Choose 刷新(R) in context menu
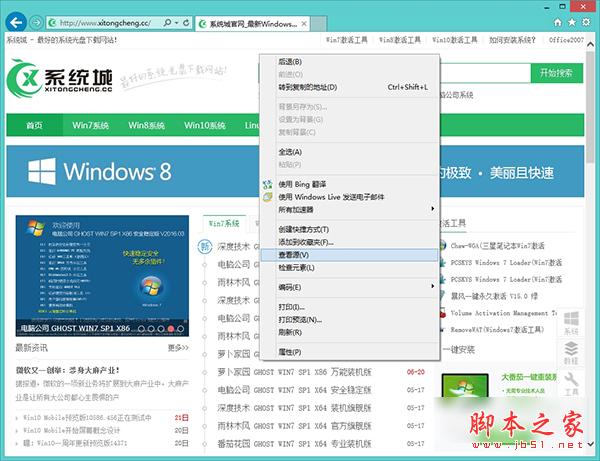 pyautogui.click(x=349, y=332)
